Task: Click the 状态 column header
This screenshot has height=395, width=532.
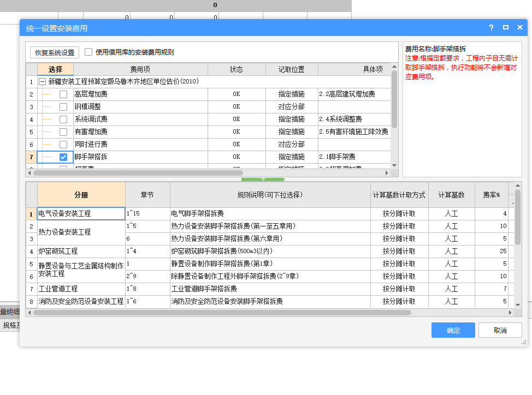Action: [237, 69]
